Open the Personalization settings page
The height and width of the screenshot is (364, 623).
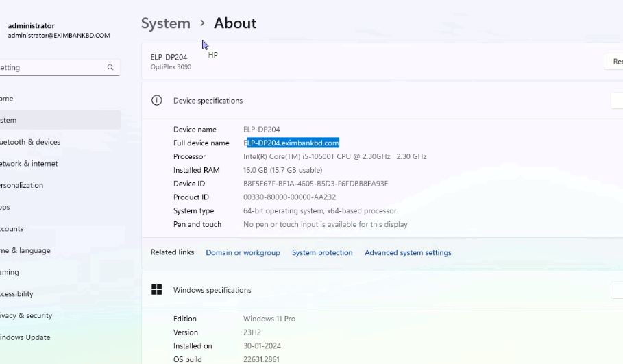(23, 186)
